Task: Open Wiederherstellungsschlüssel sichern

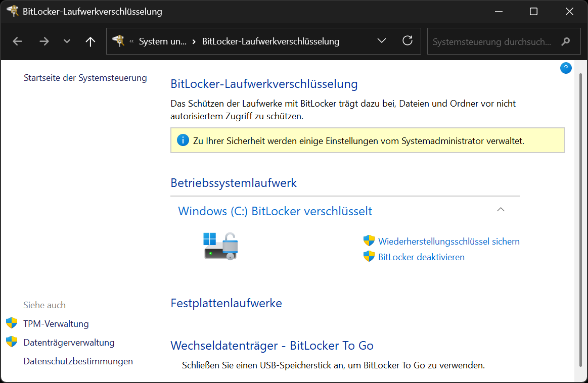Action: coord(448,241)
